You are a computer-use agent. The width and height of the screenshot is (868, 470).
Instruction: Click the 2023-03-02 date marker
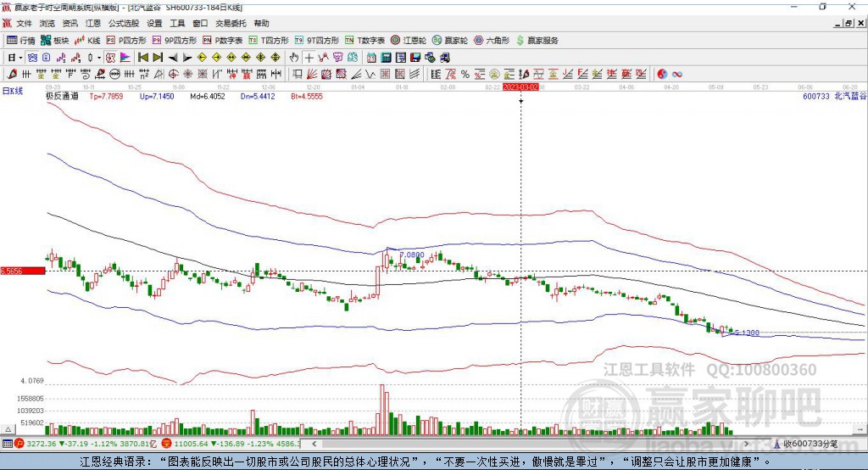(x=520, y=87)
